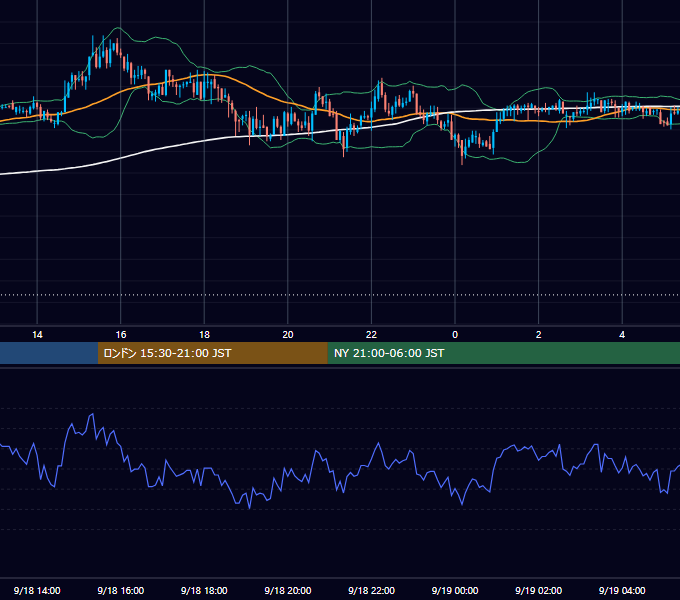Click the 9/18 20:00 indicator axis label
The image size is (680, 600).
(288, 590)
